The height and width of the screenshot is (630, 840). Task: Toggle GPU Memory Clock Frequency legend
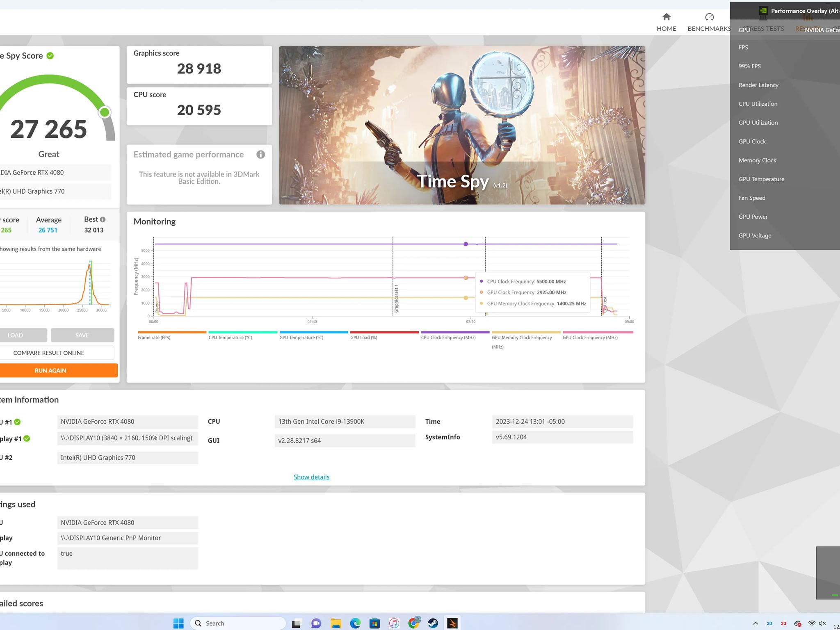526,340
